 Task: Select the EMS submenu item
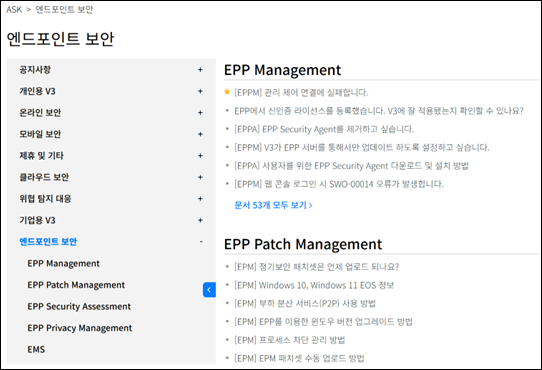pos(36,349)
